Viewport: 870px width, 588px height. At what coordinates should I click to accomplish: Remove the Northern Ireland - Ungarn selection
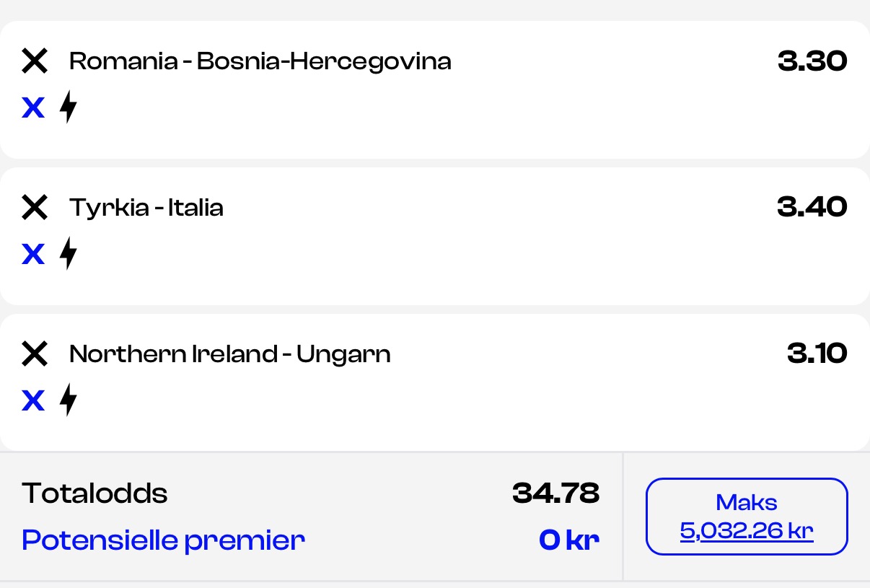pos(34,354)
